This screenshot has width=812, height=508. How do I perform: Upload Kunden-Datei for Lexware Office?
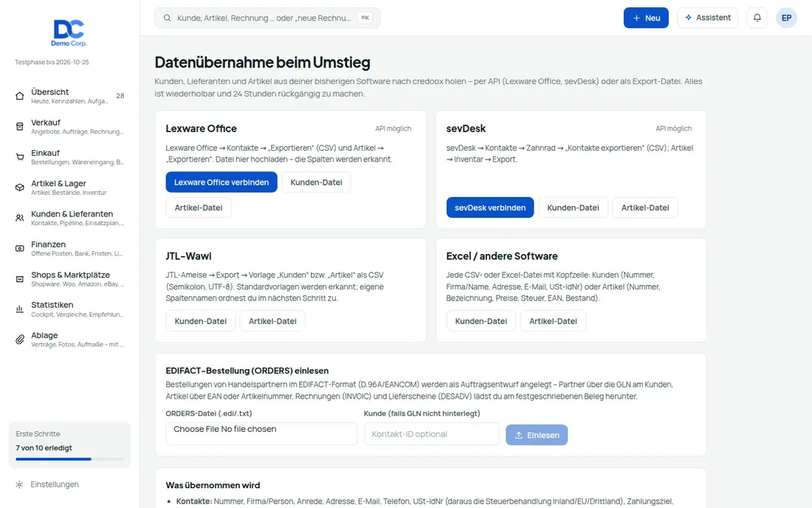coord(316,182)
